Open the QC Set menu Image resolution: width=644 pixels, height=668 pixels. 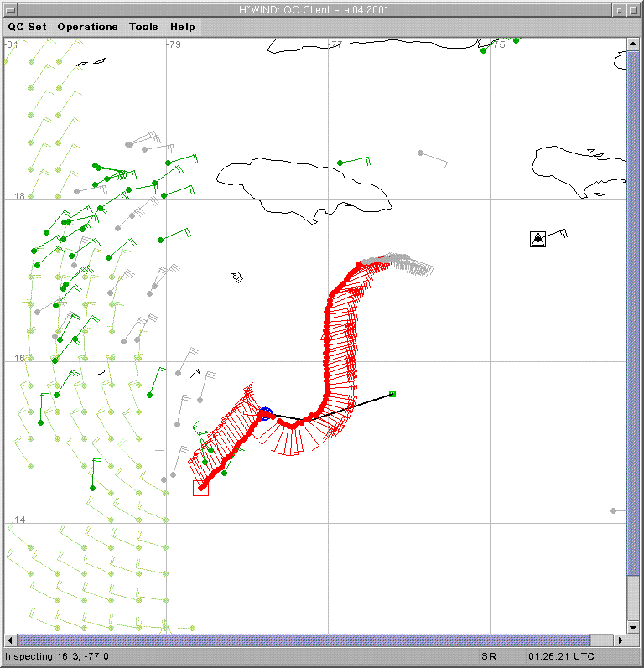tap(28, 27)
